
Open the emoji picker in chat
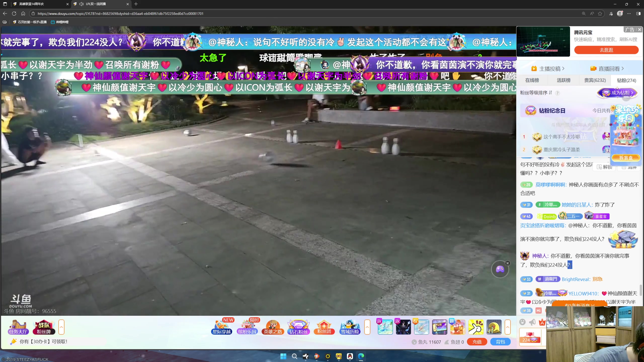pos(522,322)
